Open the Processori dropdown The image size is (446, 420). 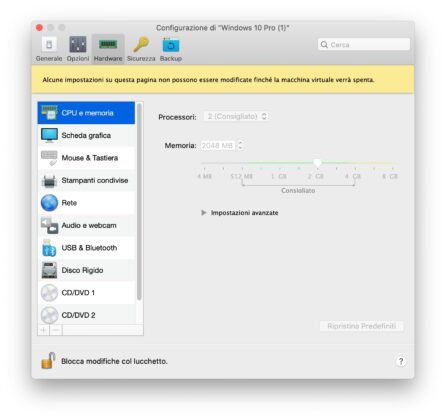[236, 116]
